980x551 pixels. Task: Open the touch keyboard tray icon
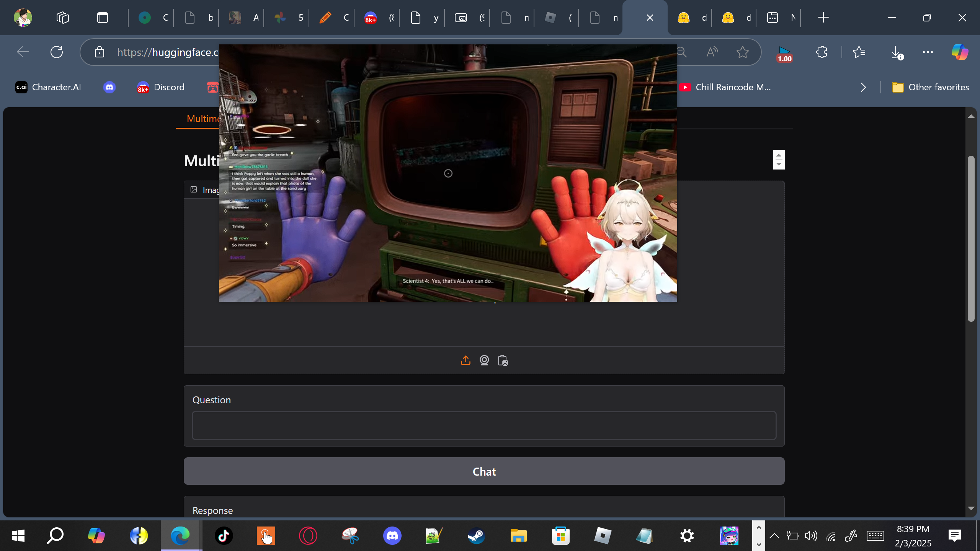875,536
